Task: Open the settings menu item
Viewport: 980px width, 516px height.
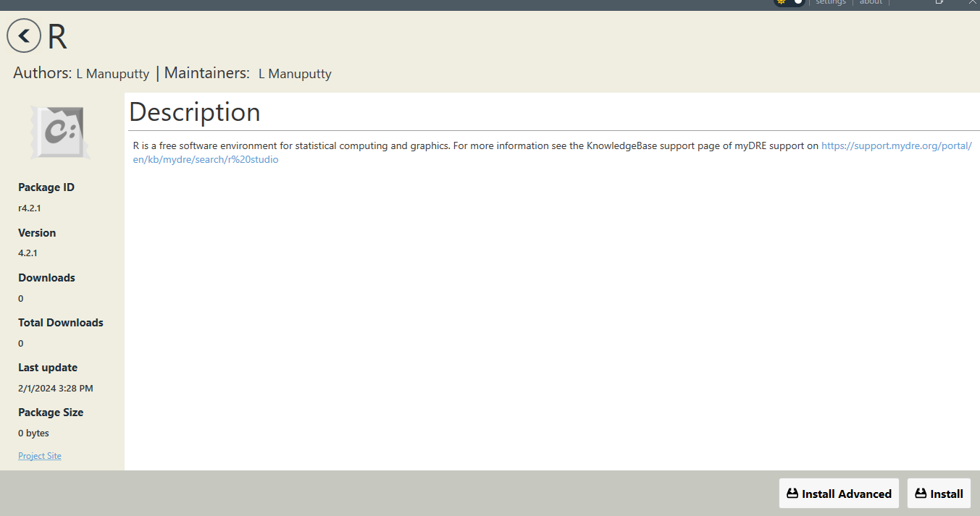Action: [831, 2]
